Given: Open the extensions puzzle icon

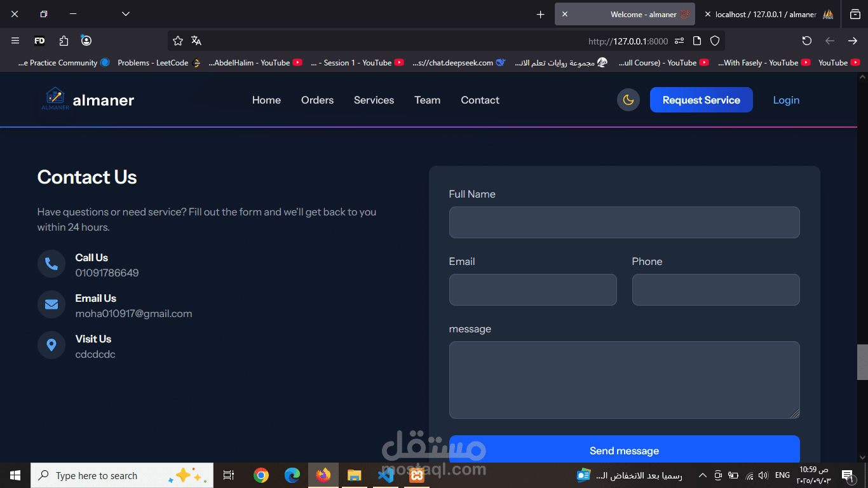Looking at the screenshot, I should click(64, 41).
